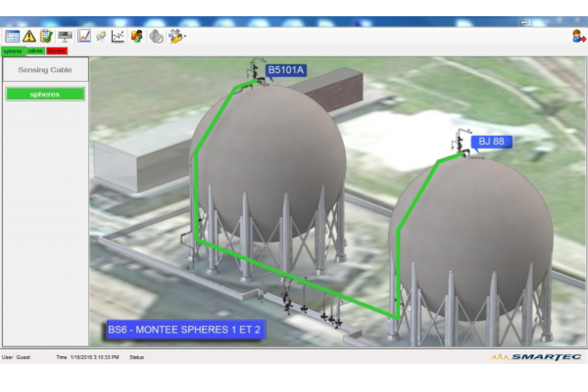Viewport: 588px width, 392px height.
Task: Select the red line chart icon
Action: pos(84,36)
